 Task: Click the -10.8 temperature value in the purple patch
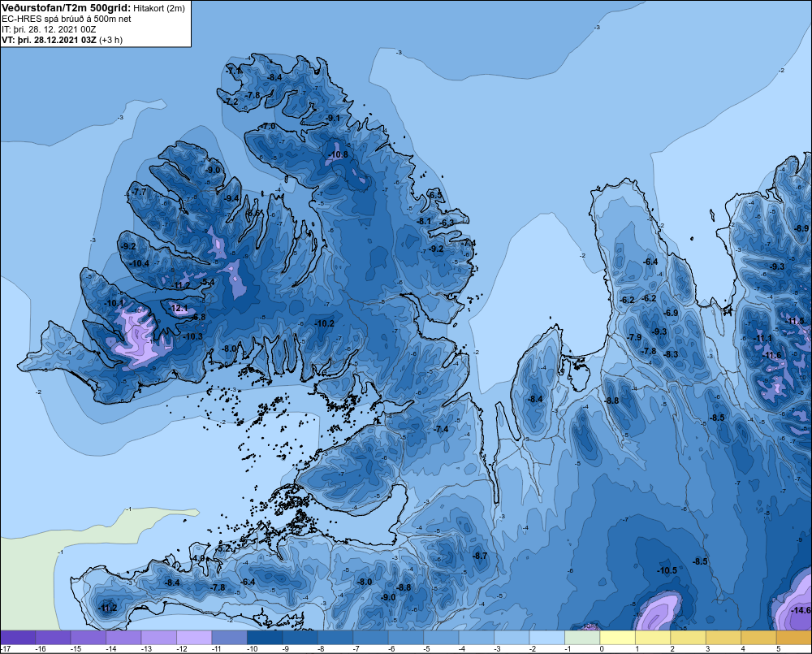(x=339, y=154)
